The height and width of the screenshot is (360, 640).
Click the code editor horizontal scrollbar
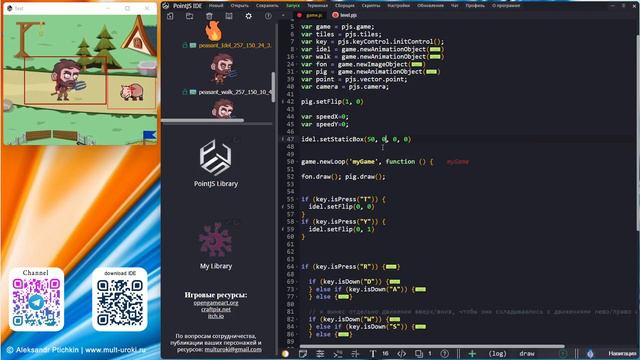432,346
